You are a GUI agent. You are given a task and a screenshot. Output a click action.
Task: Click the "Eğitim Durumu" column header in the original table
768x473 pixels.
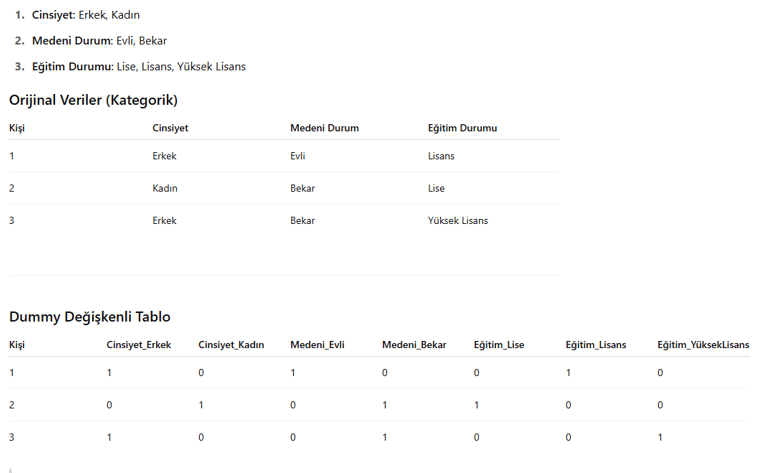click(x=462, y=128)
